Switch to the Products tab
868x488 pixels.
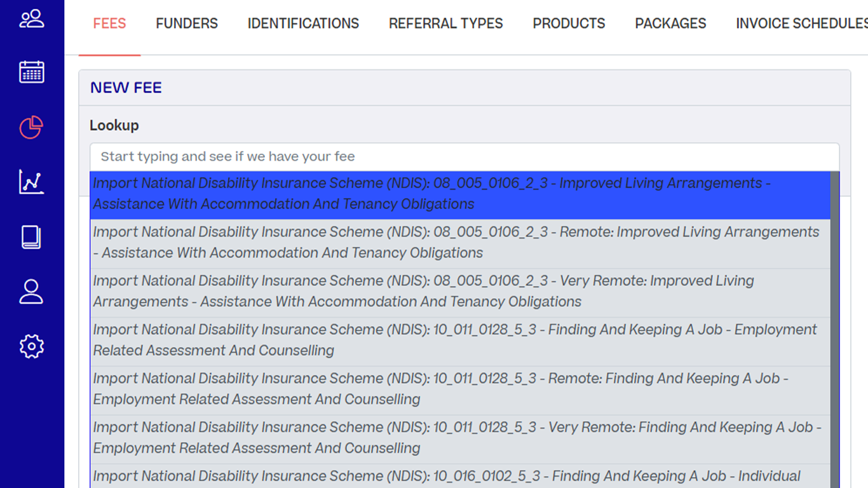[x=569, y=24]
